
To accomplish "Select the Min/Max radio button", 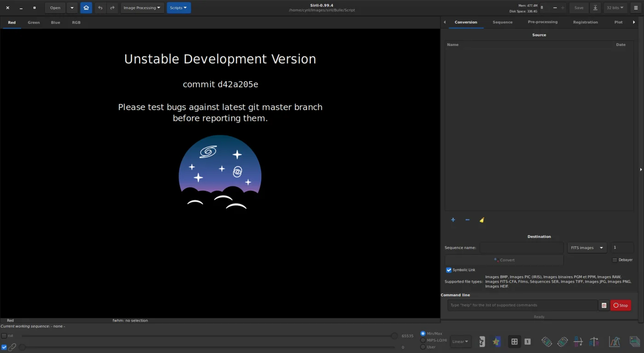I will (423, 334).
